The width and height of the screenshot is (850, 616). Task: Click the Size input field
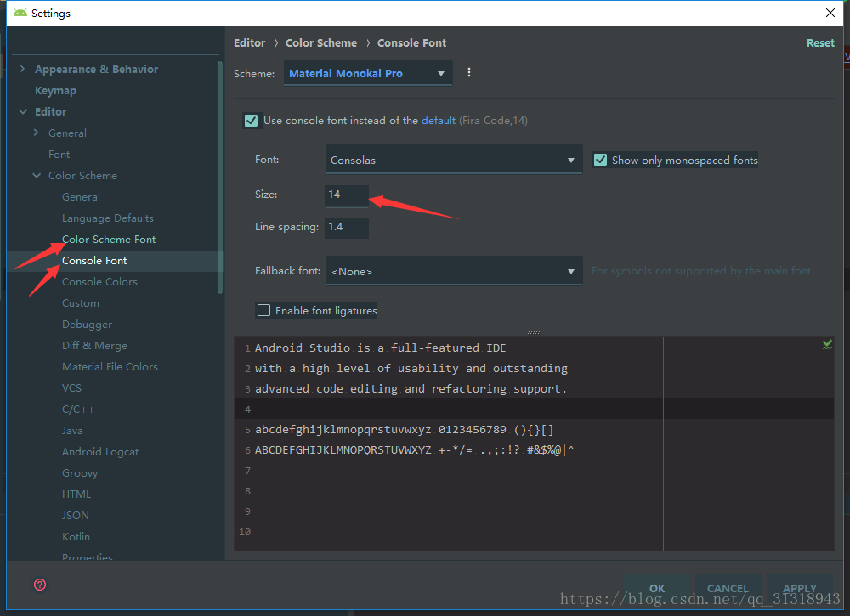pyautogui.click(x=347, y=195)
